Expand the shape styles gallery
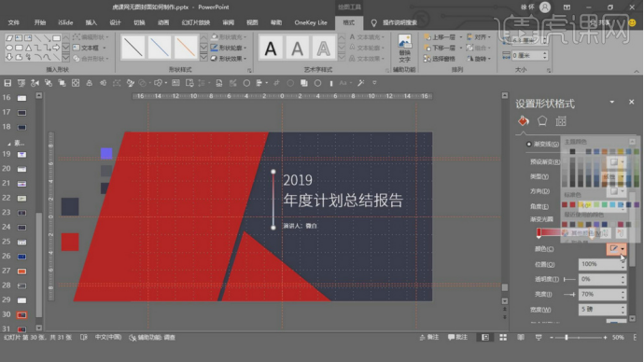Viewport: 644px width, 362px height. click(203, 58)
